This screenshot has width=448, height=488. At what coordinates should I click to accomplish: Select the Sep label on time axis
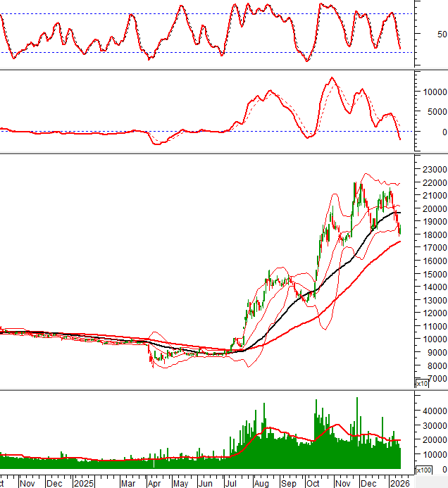(288, 483)
